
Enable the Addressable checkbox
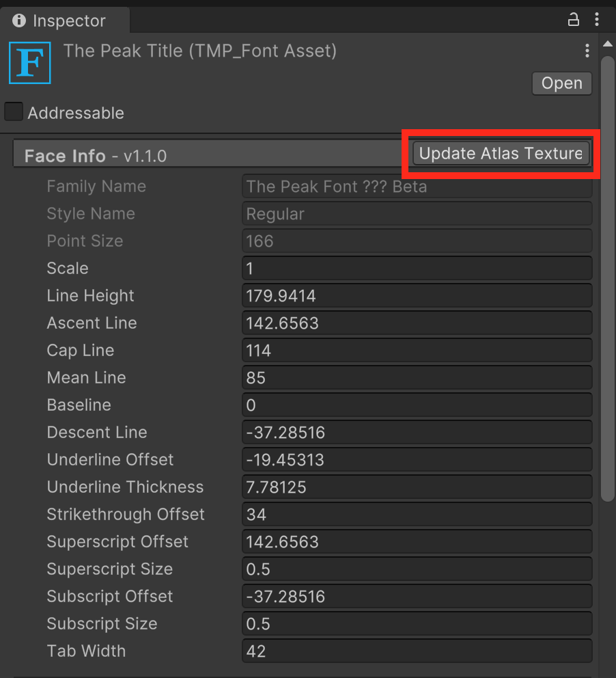(x=14, y=112)
